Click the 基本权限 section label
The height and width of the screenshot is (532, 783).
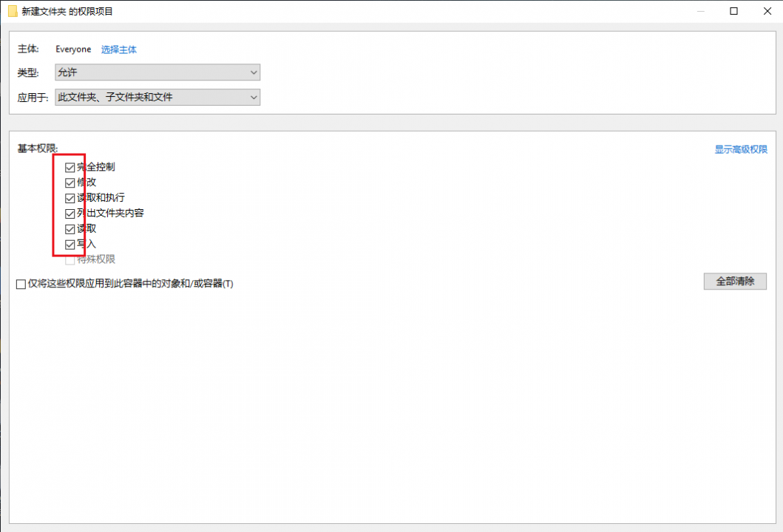[38, 149]
